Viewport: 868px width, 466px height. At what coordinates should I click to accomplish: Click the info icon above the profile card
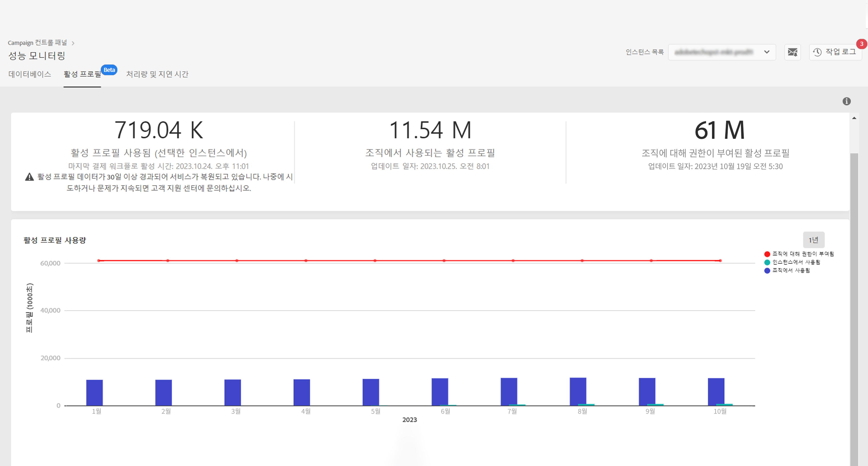click(846, 101)
